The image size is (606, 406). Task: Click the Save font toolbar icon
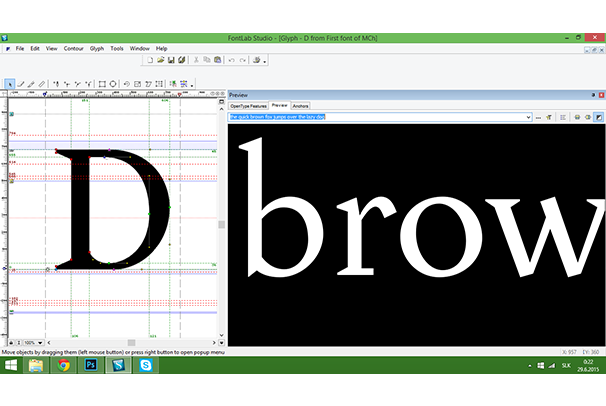171,60
